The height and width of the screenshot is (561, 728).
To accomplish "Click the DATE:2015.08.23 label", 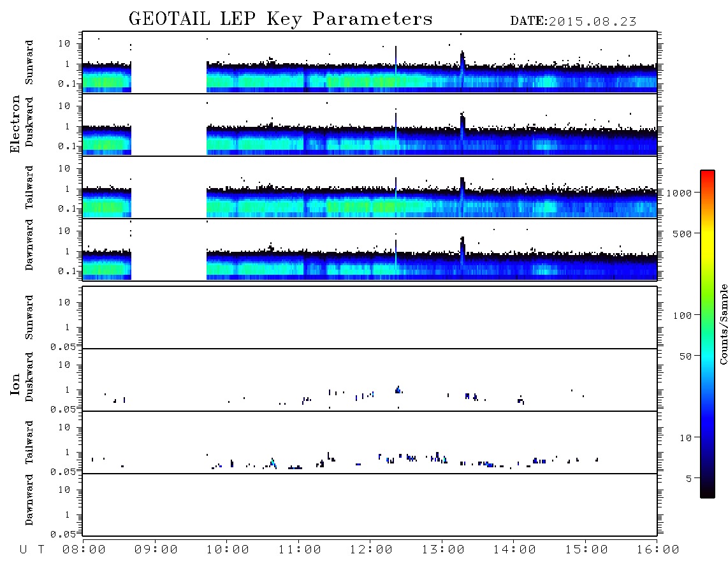I will pos(573,21).
